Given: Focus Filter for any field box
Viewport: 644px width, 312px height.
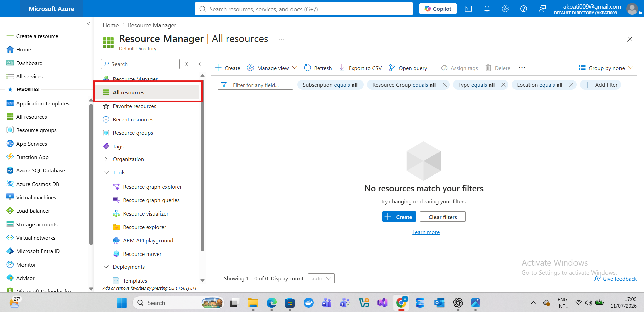Looking at the screenshot, I should [x=255, y=85].
